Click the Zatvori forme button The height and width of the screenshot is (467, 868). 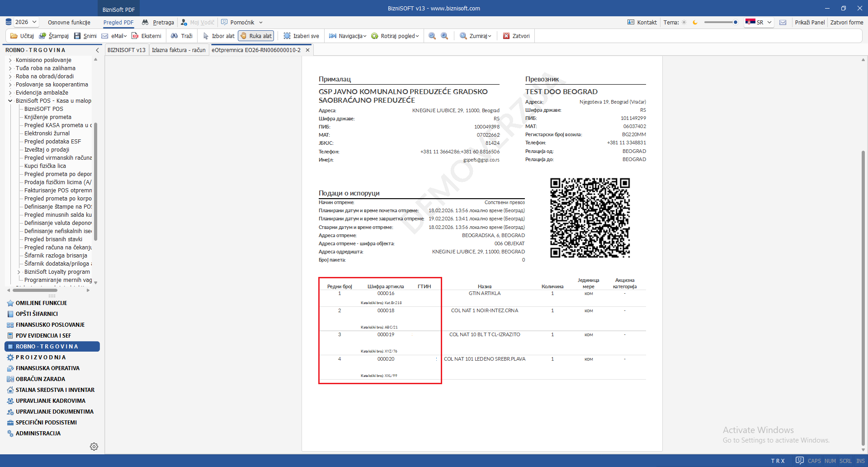[846, 22]
